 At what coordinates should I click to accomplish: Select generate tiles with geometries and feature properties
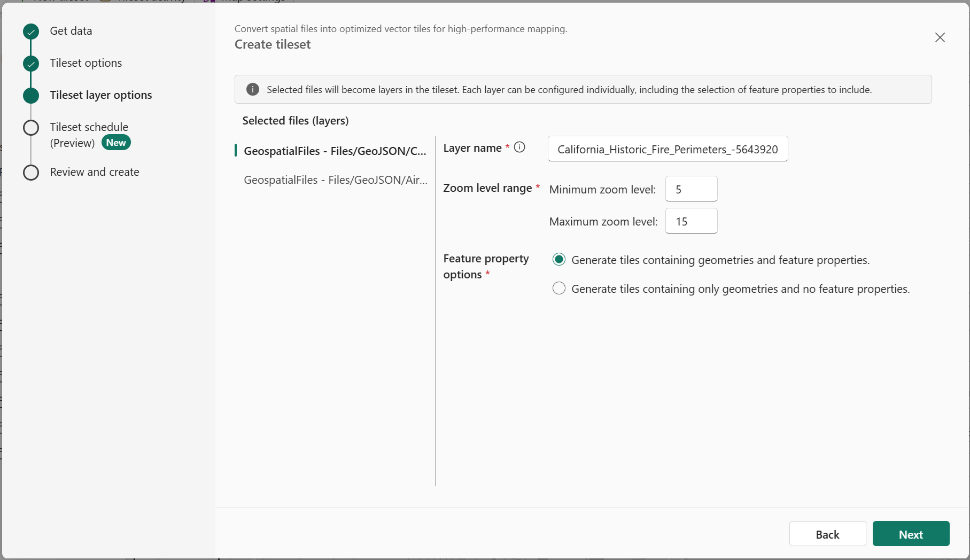point(559,260)
